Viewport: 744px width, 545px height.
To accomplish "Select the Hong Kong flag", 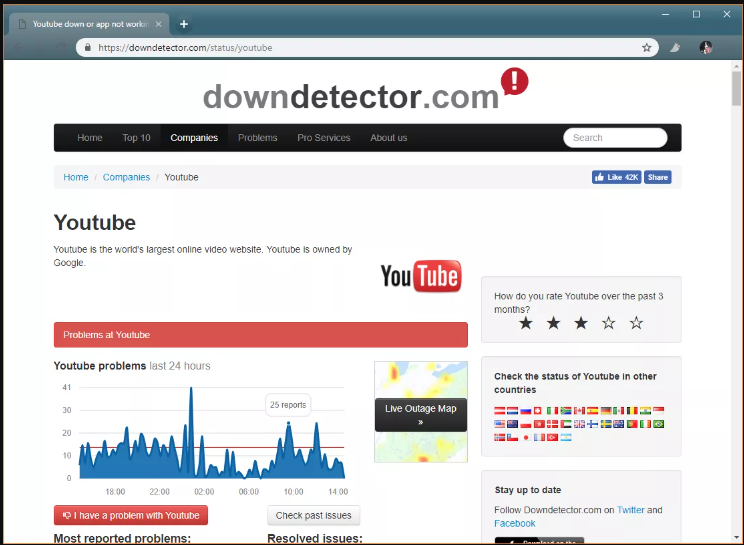I will pos(539,424).
